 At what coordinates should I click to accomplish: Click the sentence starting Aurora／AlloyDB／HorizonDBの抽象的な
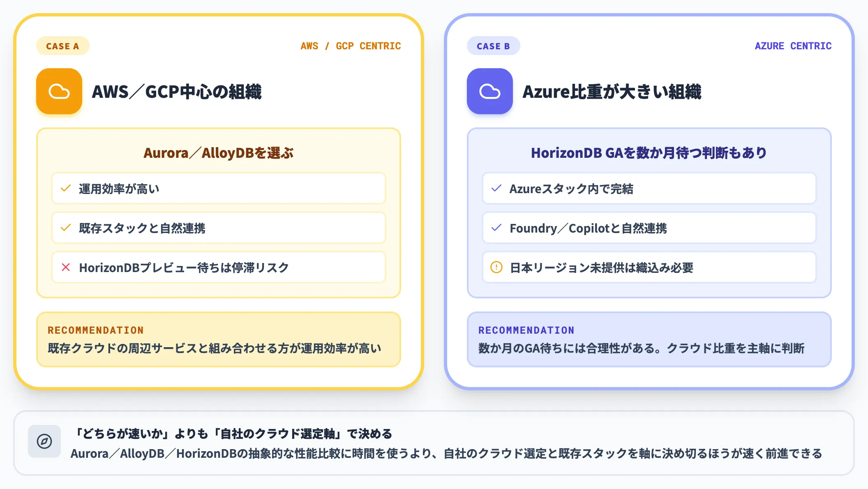(446, 454)
